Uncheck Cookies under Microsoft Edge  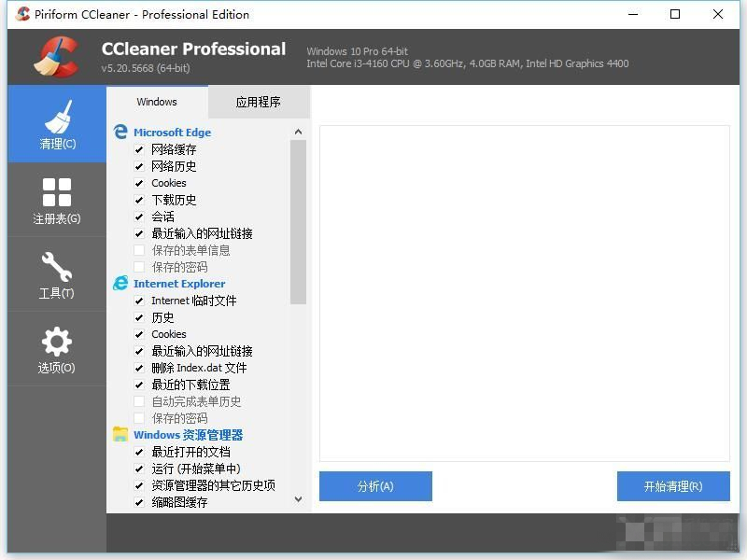click(x=139, y=183)
